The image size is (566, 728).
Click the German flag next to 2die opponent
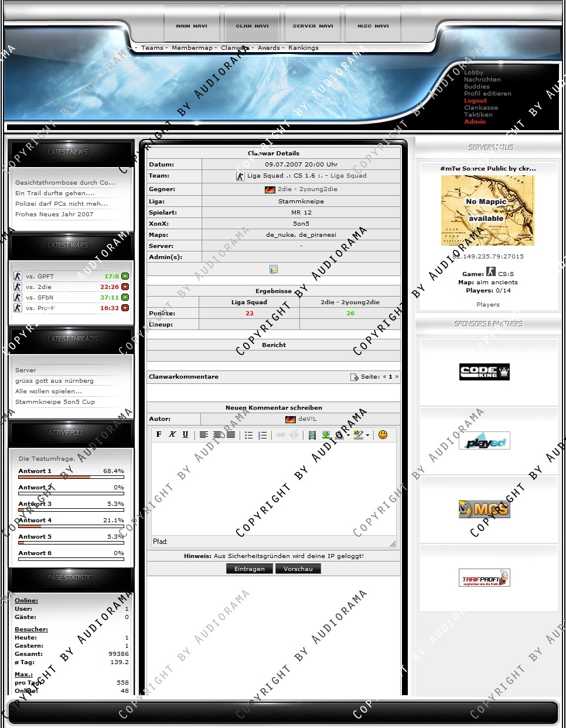pyautogui.click(x=270, y=189)
